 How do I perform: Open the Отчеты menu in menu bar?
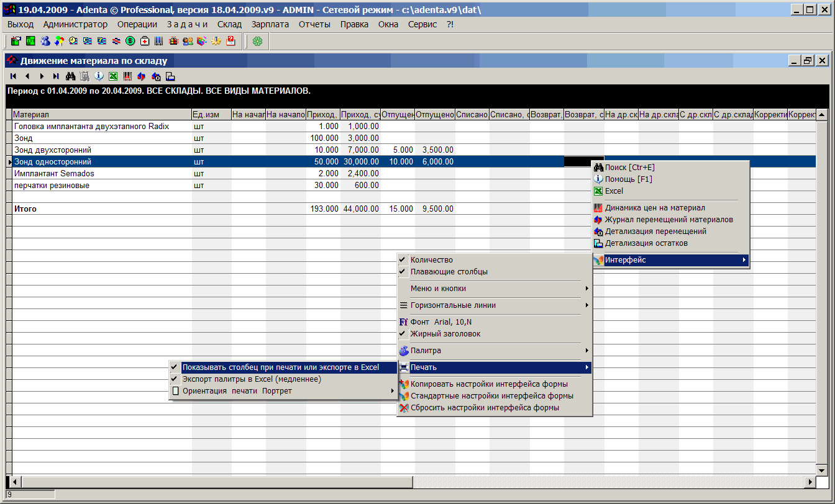tap(314, 24)
